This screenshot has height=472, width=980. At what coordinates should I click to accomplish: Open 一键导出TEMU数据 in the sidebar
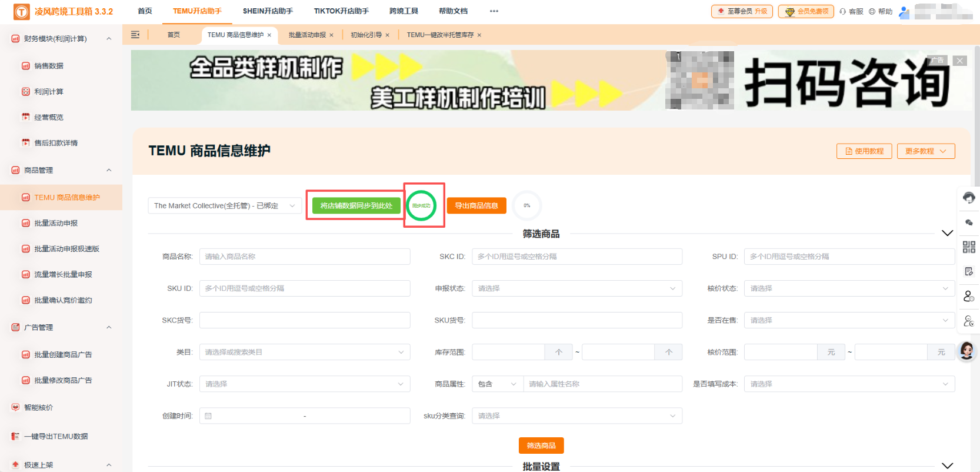[x=56, y=437]
